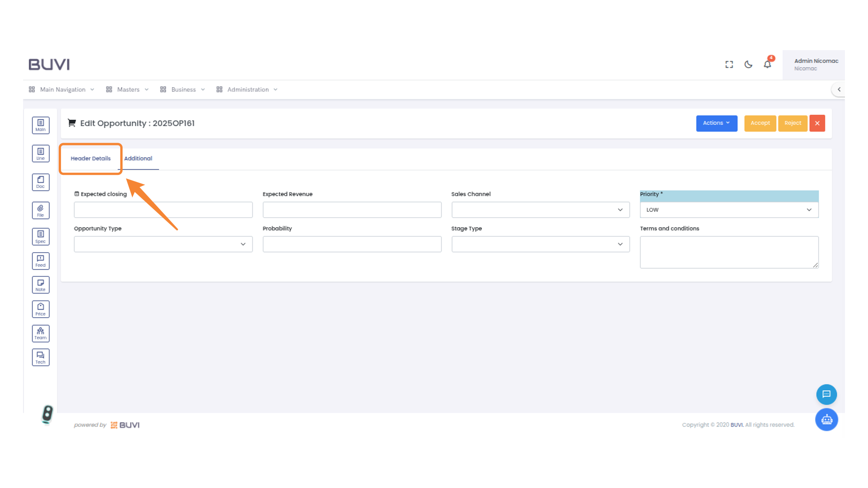Toggle dark mode with the moon icon
Screen dimensions: 868x488
click(748, 64)
